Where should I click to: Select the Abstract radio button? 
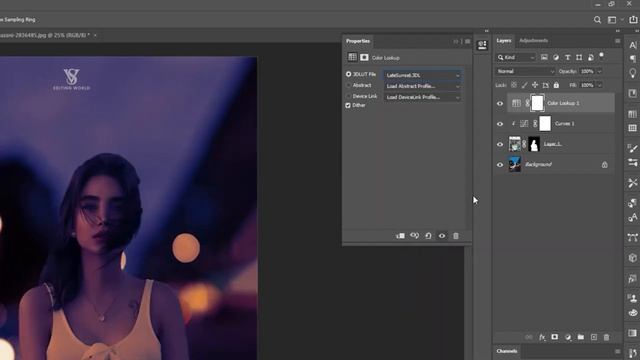click(349, 85)
